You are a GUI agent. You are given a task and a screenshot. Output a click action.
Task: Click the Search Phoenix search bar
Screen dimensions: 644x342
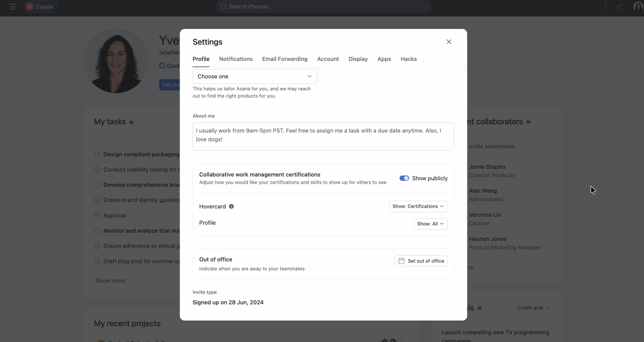(323, 6)
